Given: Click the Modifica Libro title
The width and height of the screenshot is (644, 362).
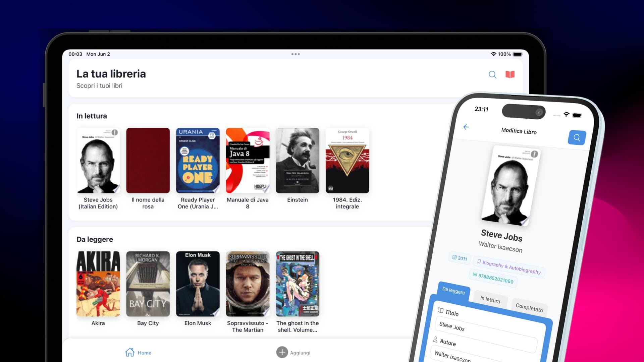Looking at the screenshot, I should pyautogui.click(x=519, y=131).
